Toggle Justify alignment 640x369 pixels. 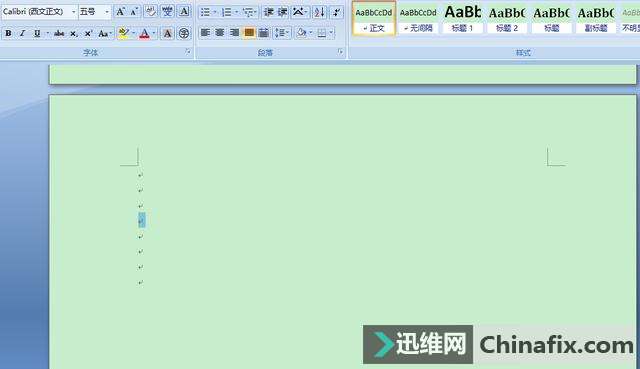point(249,33)
